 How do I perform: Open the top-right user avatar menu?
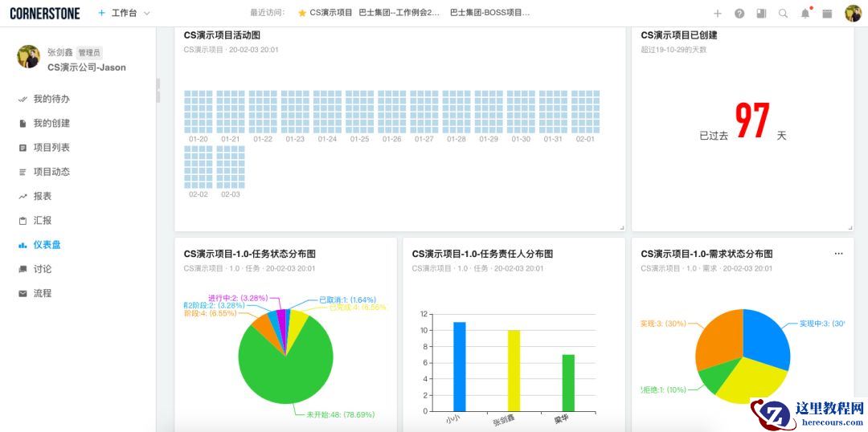853,14
